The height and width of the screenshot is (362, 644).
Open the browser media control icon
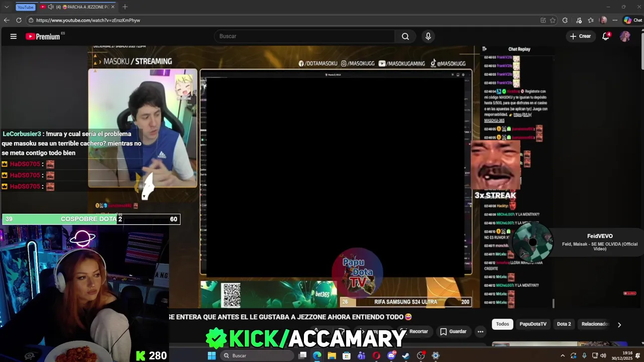(579, 20)
